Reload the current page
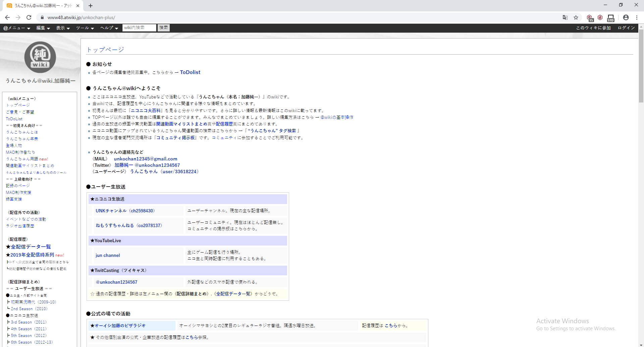Viewport: 644px width, 347px height. click(29, 17)
